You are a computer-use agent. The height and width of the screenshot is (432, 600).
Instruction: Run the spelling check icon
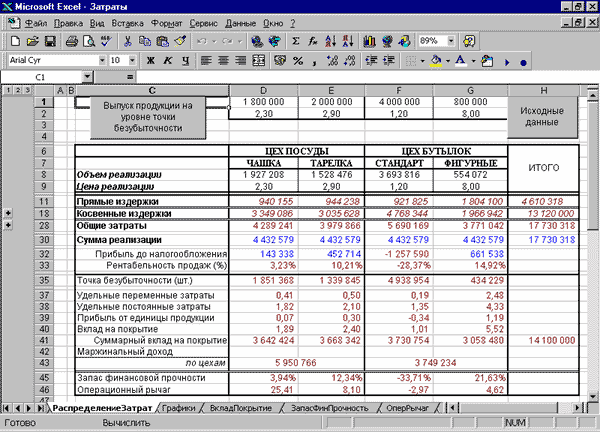(106, 41)
